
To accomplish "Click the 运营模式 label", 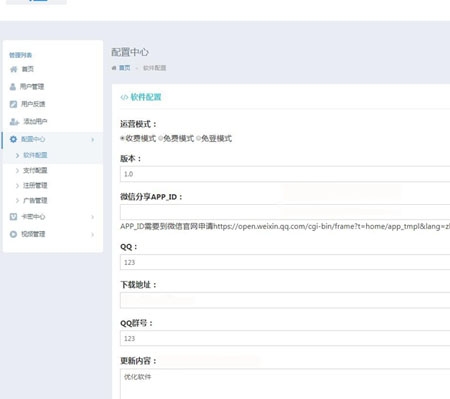I will point(138,124).
